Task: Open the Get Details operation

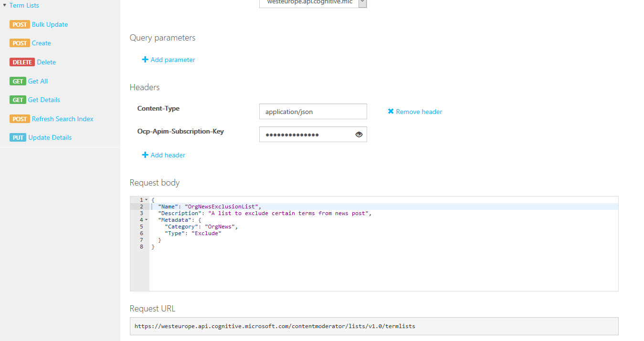Action: (44, 100)
